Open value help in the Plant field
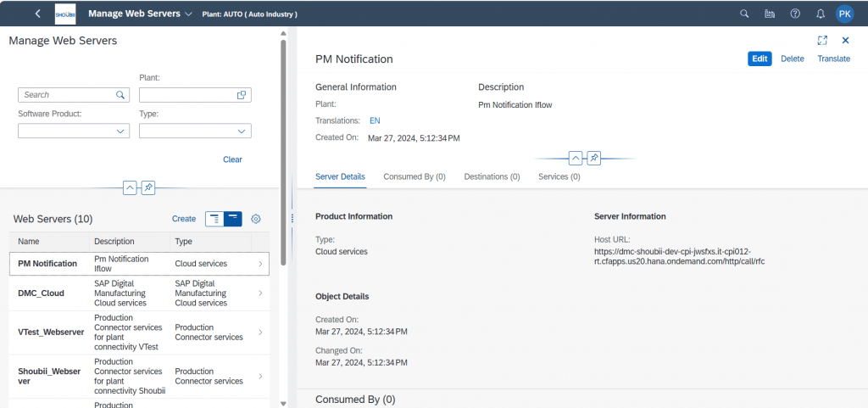The image size is (868, 408). click(242, 95)
